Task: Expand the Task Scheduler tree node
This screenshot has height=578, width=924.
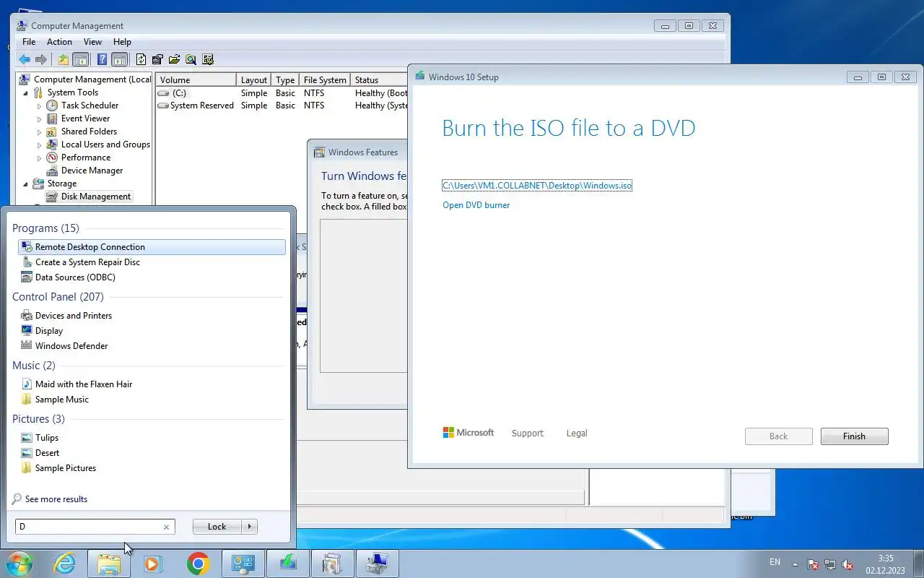Action: (x=40, y=106)
